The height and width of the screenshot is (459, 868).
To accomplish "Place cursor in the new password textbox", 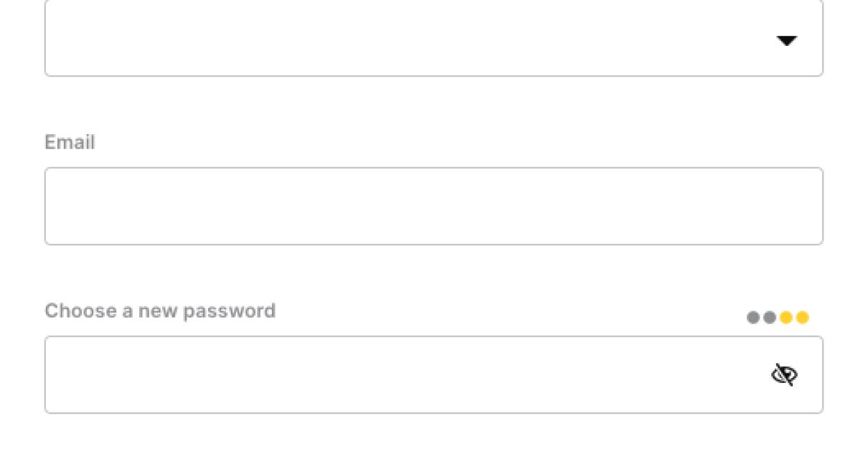I will point(402,374).
